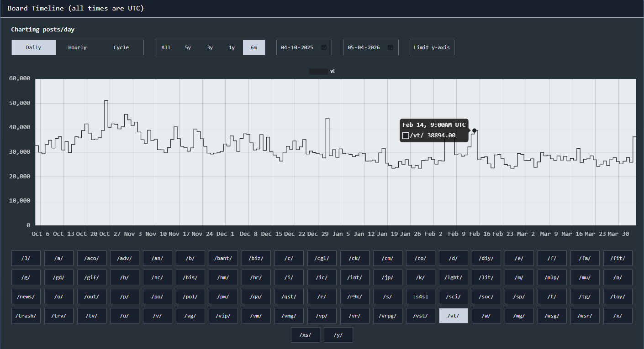The image size is (644, 349).
Task: Select the All time range
Action: (166, 47)
